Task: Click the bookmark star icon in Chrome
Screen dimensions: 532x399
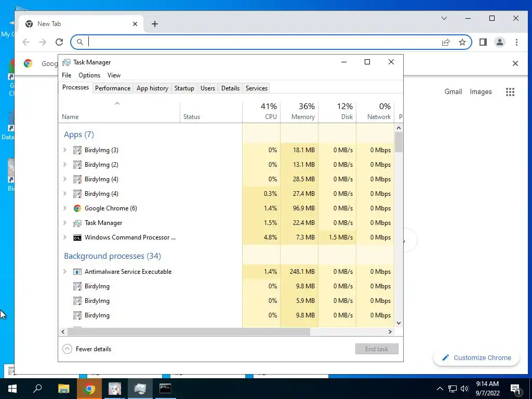Action: pyautogui.click(x=462, y=42)
